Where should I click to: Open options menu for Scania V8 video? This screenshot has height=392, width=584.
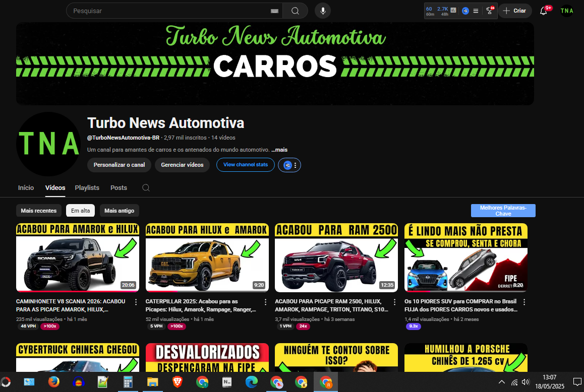(136, 302)
